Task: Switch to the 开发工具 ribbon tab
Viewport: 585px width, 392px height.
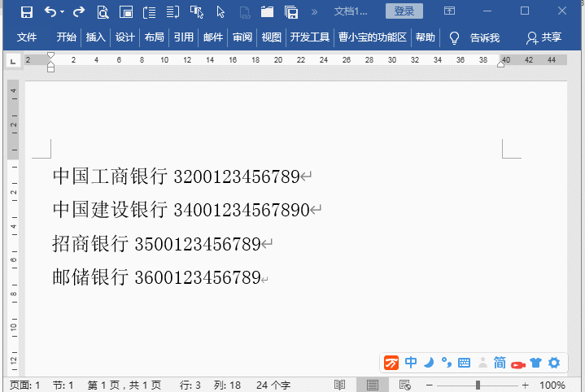Action: pos(310,37)
